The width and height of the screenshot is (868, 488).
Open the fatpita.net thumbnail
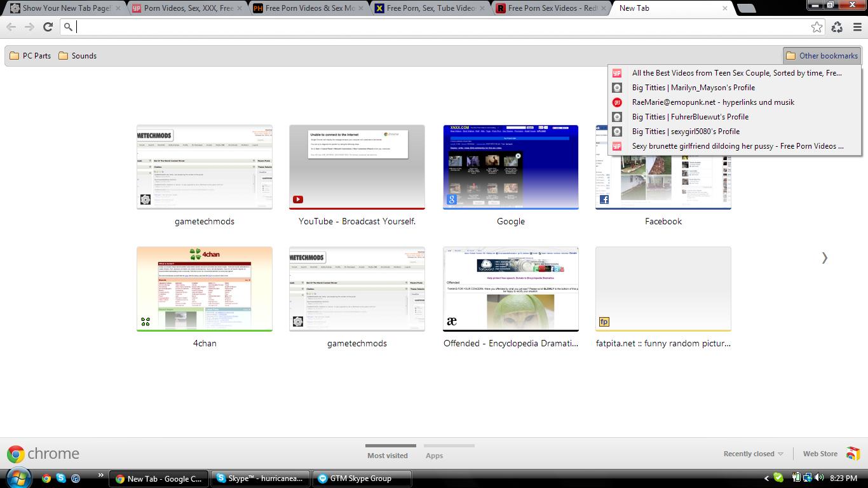(x=663, y=289)
